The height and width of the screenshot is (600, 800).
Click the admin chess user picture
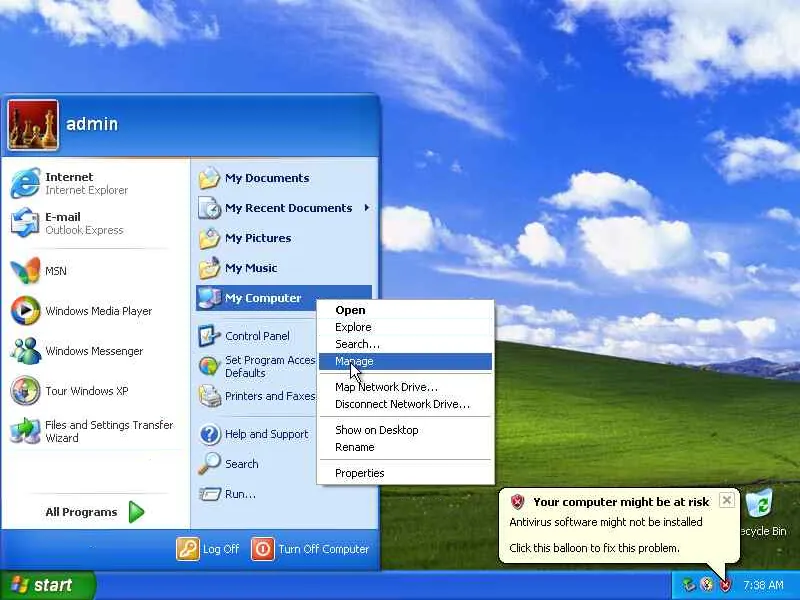point(33,125)
